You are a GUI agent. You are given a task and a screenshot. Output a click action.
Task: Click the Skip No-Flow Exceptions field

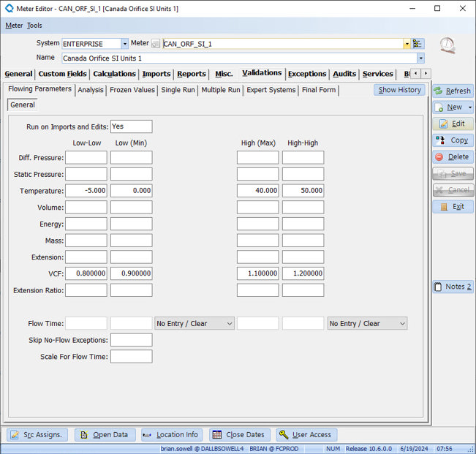click(132, 340)
